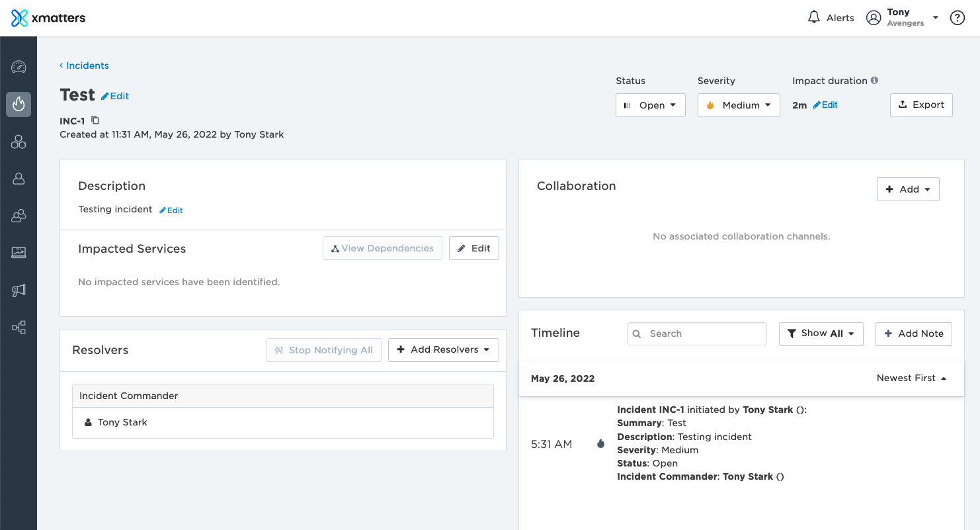Viewport: 980px width, 530px height.
Task: Open the Tony user profile menu
Action: [903, 18]
